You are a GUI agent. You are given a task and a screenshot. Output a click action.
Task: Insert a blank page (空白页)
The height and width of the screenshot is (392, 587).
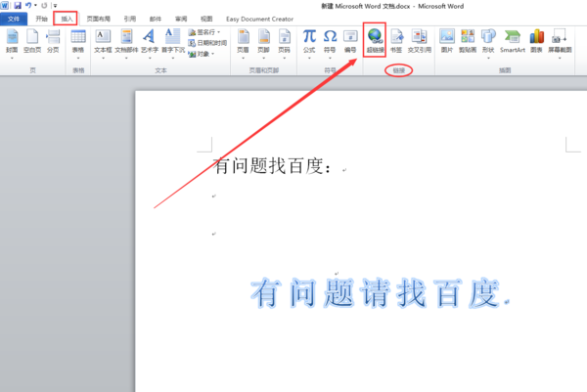click(32, 41)
